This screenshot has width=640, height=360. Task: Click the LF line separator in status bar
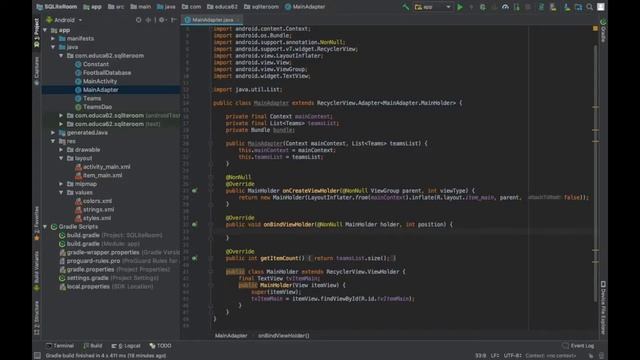coord(495,356)
